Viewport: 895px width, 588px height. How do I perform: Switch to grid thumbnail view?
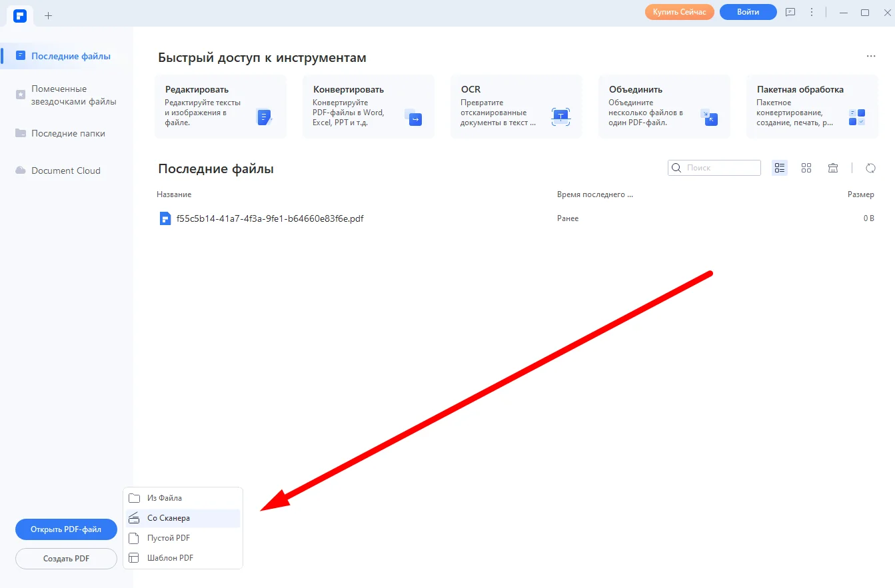[x=806, y=168]
